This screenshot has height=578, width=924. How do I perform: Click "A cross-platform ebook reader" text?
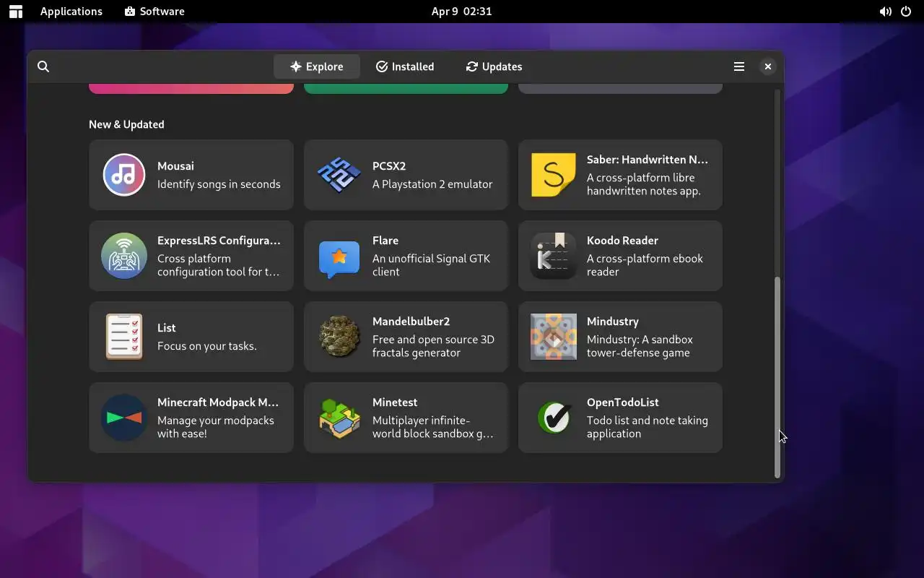click(x=645, y=265)
